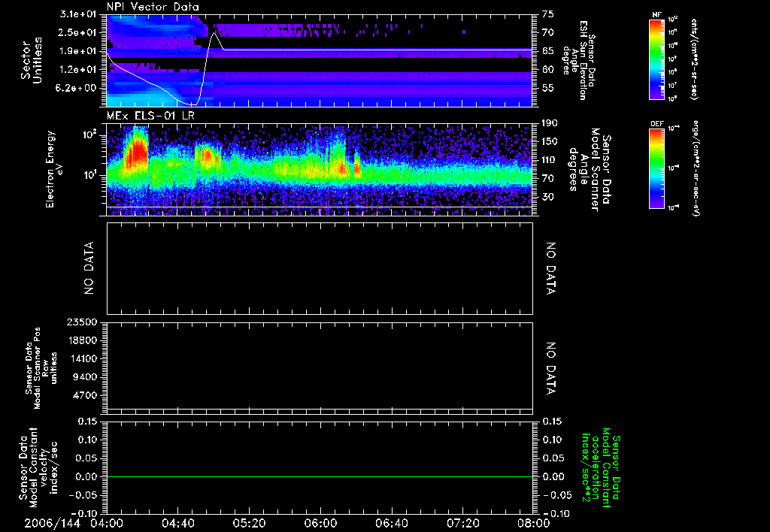
Task: Click the 07:20 time axis label
Action: [462, 522]
